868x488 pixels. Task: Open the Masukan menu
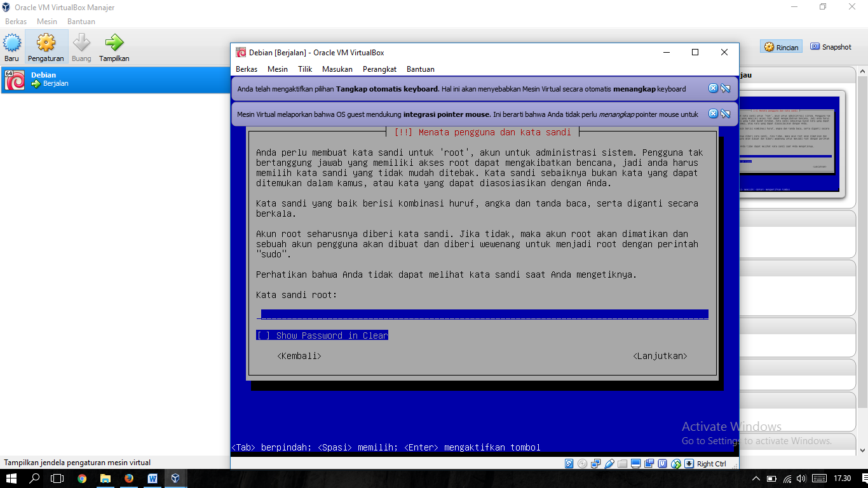337,69
